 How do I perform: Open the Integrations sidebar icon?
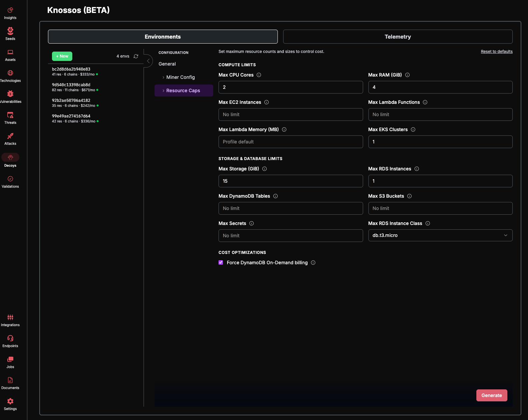10,317
